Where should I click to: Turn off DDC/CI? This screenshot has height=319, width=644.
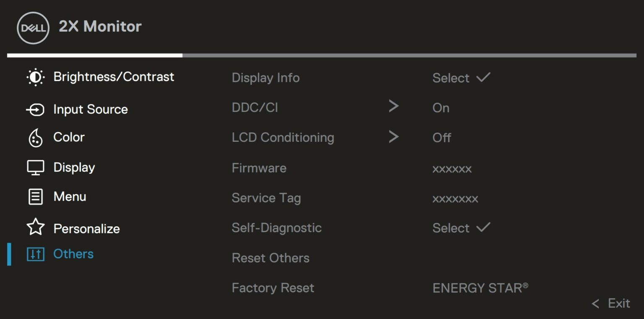pyautogui.click(x=441, y=107)
